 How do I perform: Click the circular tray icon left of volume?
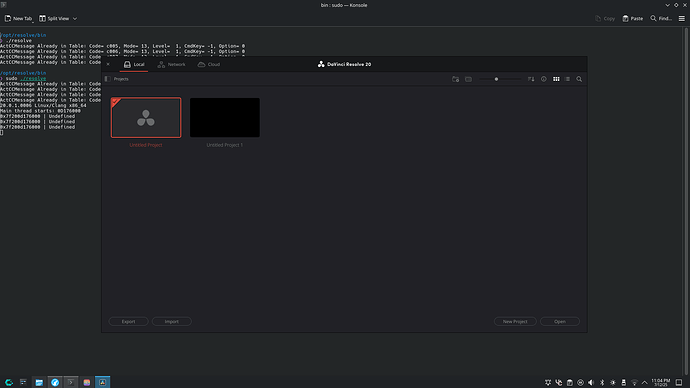[580, 382]
